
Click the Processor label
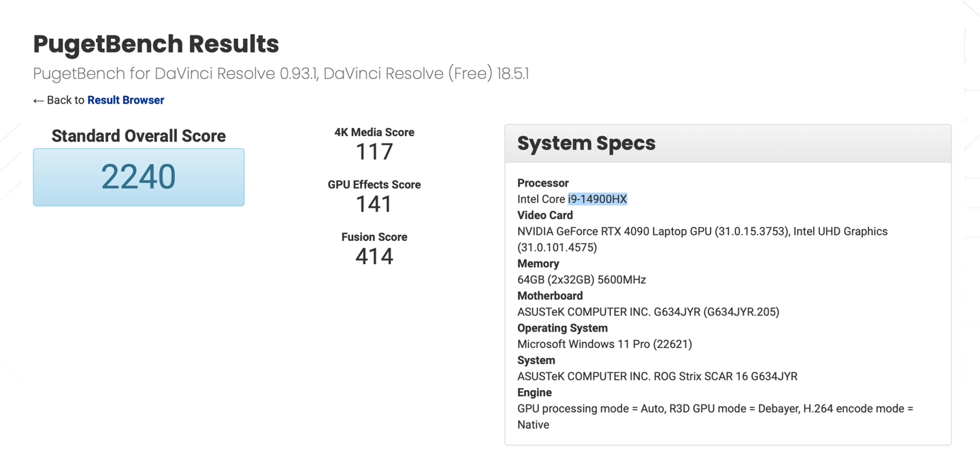(x=542, y=183)
